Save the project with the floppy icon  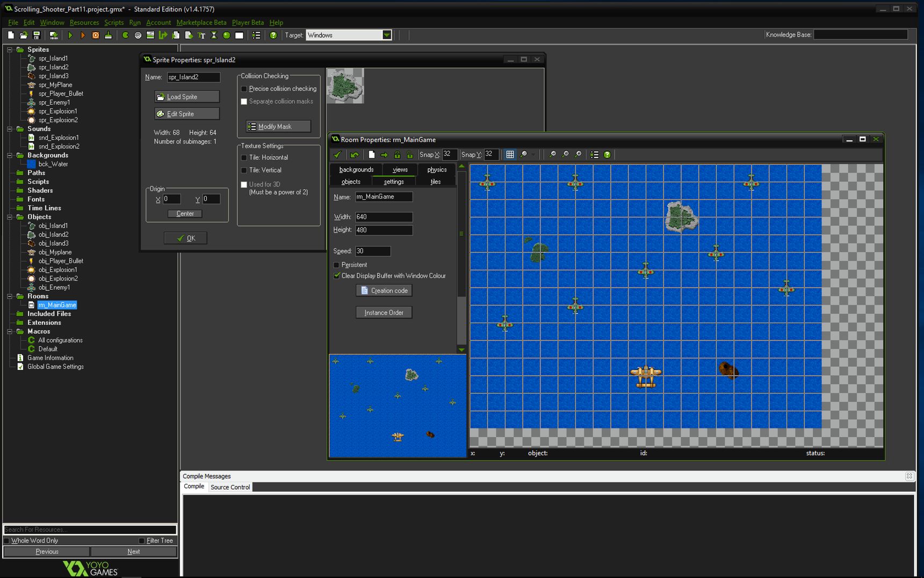(37, 35)
